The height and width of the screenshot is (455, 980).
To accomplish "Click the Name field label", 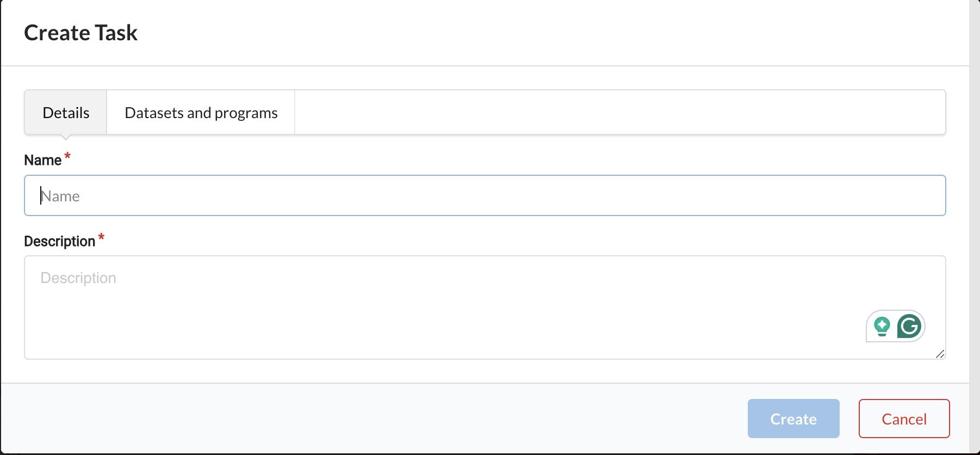I will pyautogui.click(x=42, y=161).
